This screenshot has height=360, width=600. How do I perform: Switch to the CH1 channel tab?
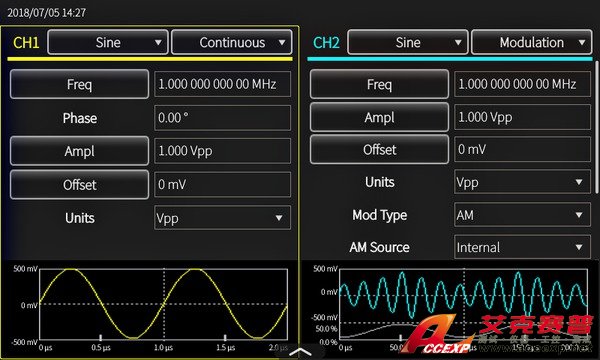(x=26, y=42)
